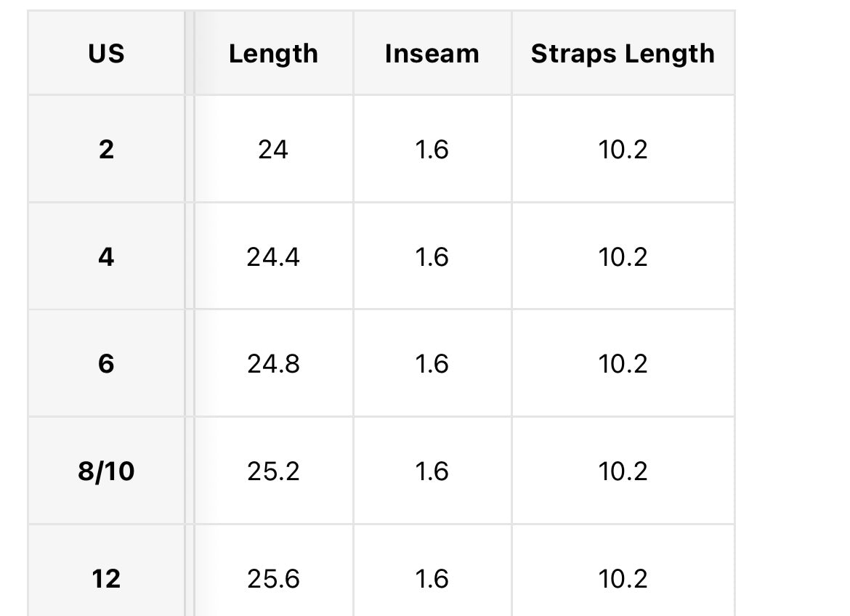Click straps length 10.2 for size 8/10
Viewport: 850px width, 616px height.
pos(623,471)
